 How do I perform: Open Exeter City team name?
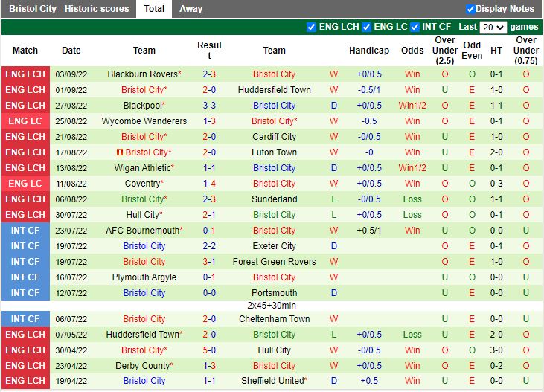tap(274, 246)
